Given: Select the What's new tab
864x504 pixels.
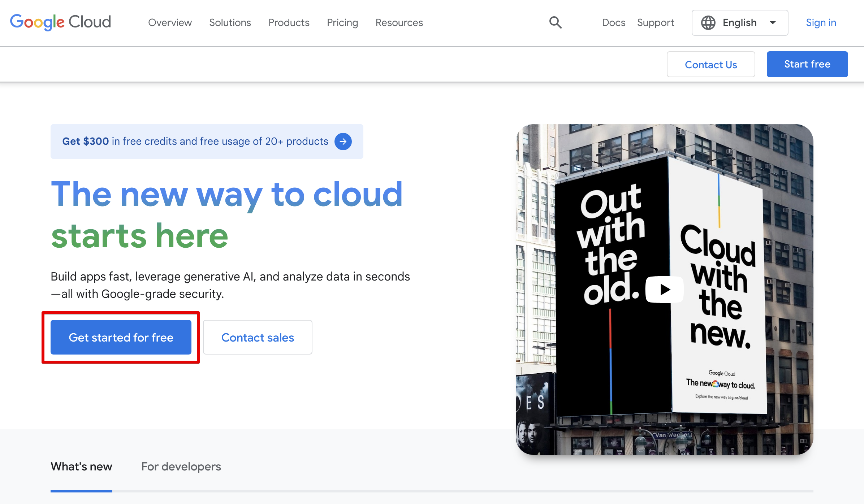Looking at the screenshot, I should click(81, 466).
